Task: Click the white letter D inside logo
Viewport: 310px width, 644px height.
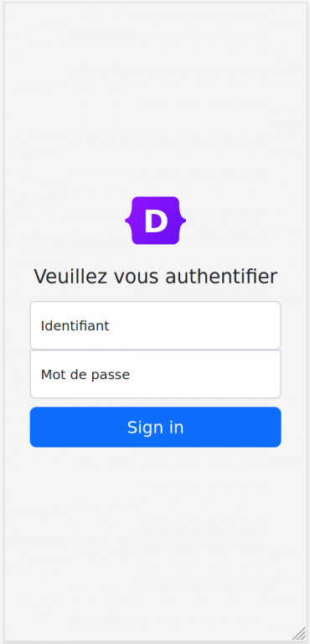Action: click(156, 221)
